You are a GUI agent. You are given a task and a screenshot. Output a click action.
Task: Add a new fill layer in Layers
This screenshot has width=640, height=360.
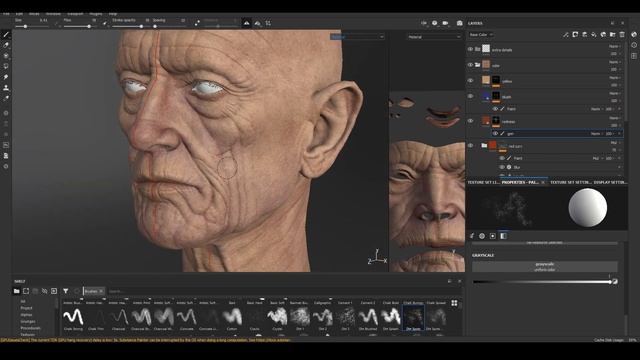594,35
